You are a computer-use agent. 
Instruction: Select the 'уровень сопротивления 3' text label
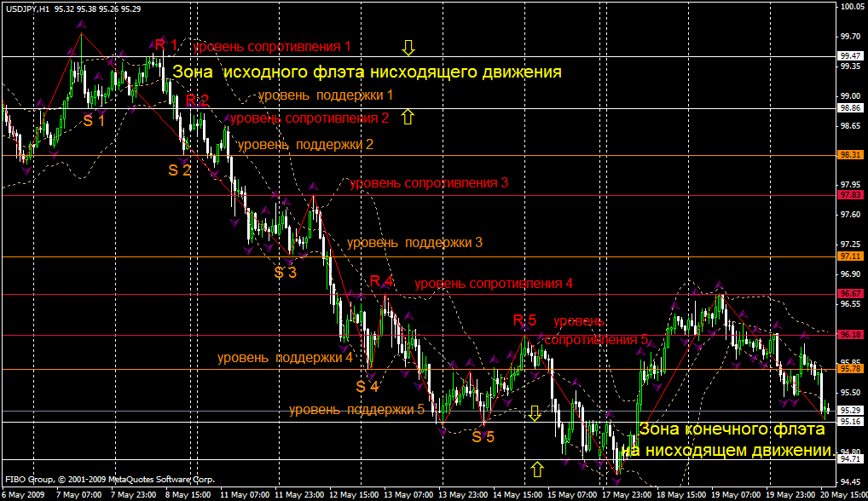(429, 183)
